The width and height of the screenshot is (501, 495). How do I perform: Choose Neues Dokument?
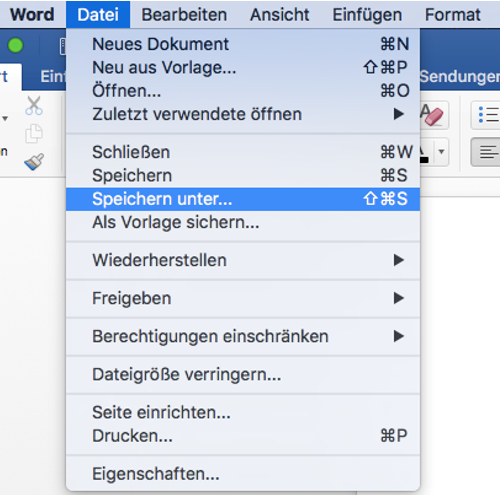(243, 44)
